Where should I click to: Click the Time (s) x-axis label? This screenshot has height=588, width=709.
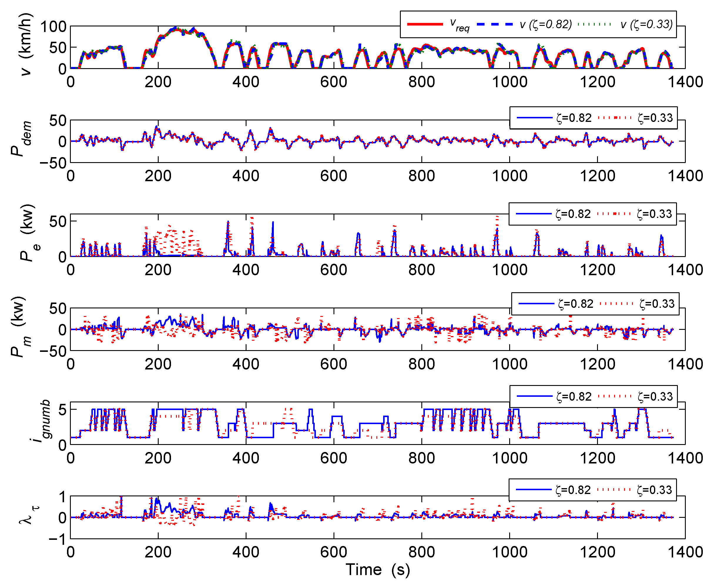point(378,569)
